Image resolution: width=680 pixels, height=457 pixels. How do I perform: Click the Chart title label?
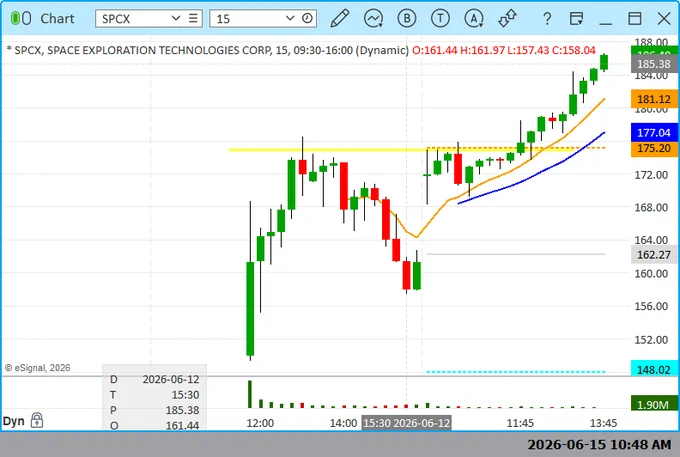point(57,19)
